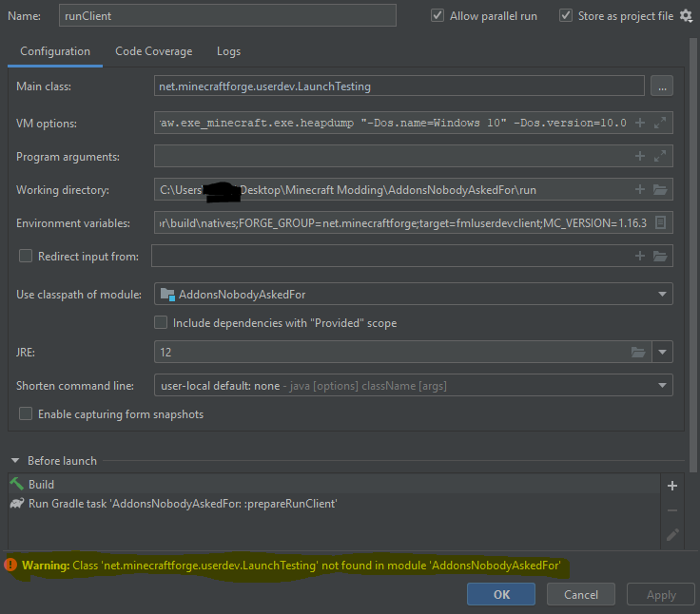This screenshot has width=700, height=614.
Task: Open environment variables editor icon
Action: tap(661, 222)
